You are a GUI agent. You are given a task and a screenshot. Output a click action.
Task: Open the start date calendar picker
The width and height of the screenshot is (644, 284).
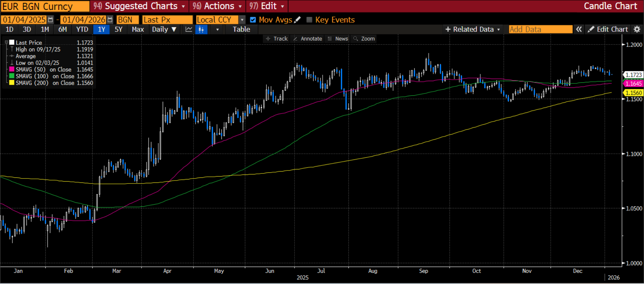pos(51,20)
